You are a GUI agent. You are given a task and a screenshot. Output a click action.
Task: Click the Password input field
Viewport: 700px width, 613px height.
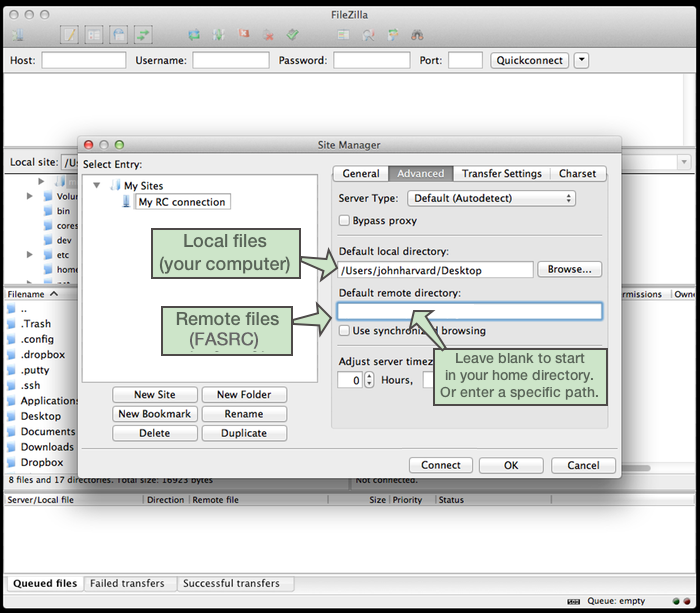371,60
